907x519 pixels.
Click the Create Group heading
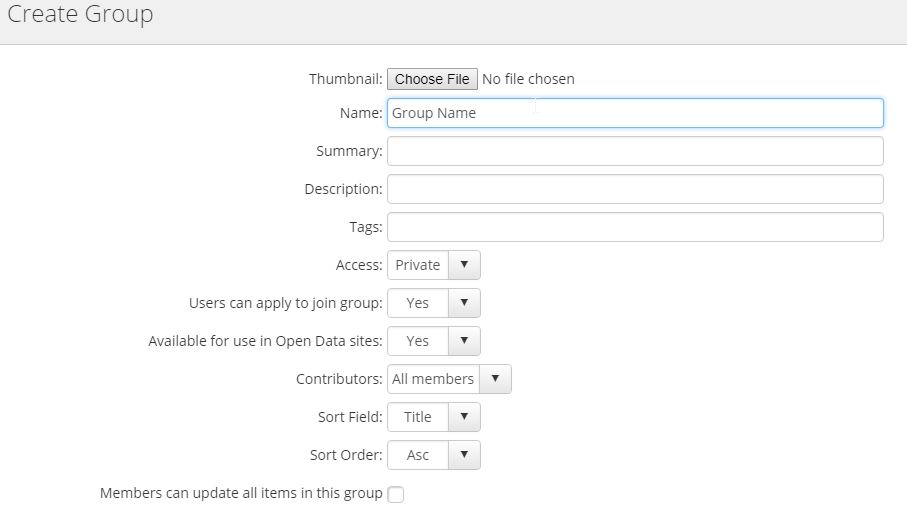tap(80, 15)
